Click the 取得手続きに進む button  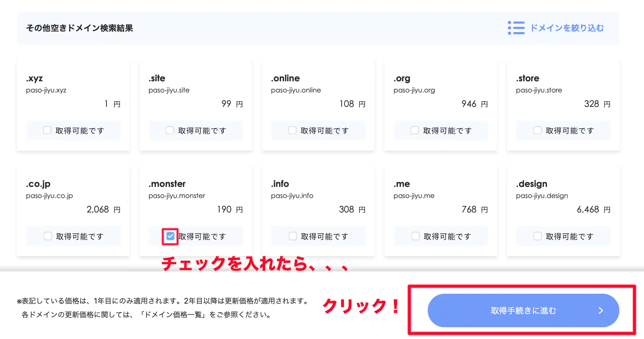523,310
